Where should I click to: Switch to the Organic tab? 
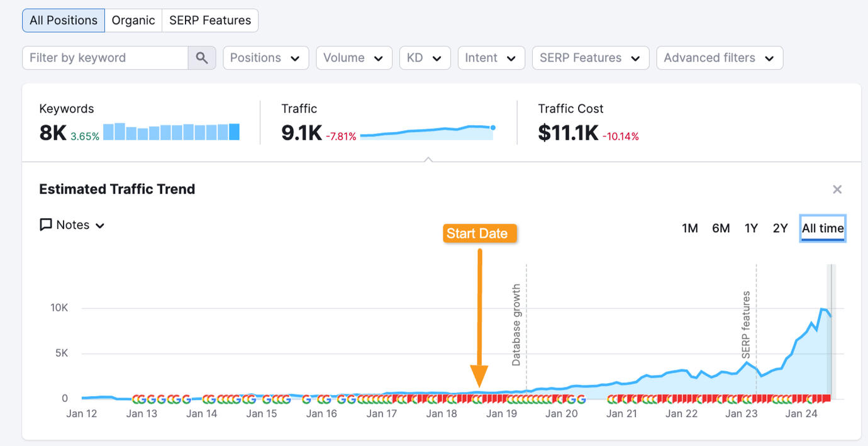point(133,20)
